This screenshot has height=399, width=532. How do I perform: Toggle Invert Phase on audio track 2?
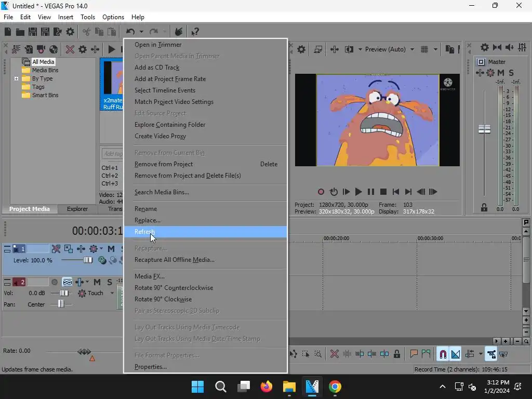67,282
